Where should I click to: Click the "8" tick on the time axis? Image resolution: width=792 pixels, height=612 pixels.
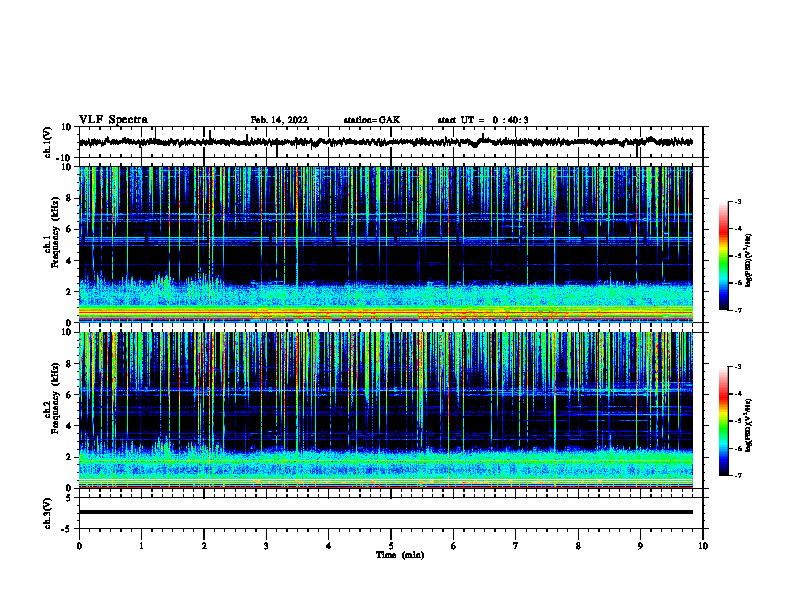[578, 546]
